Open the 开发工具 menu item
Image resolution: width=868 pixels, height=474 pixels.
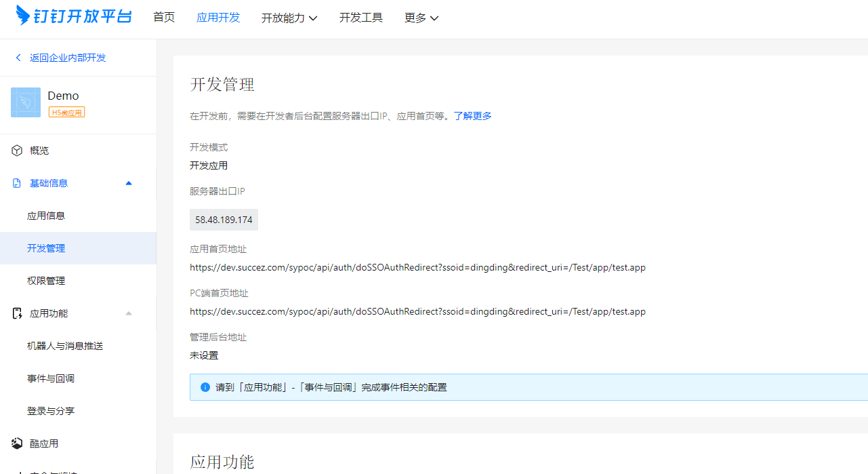(360, 18)
